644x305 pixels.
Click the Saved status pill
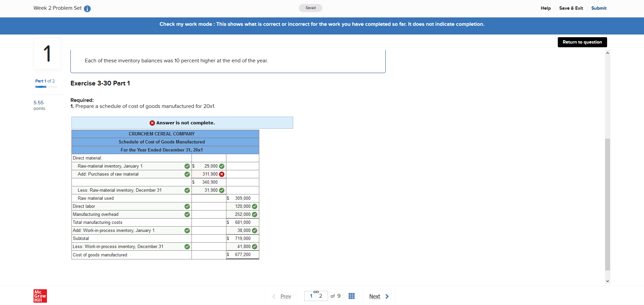310,8
